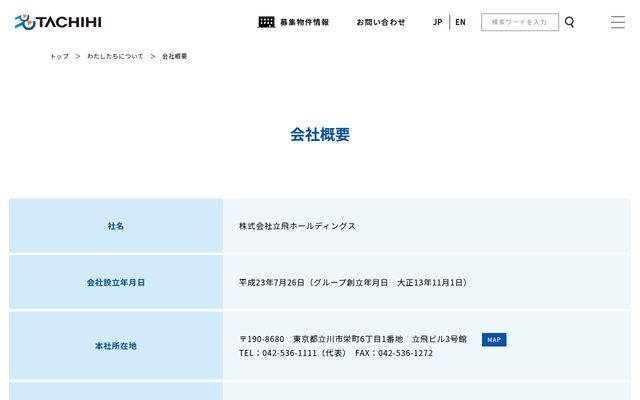
Task: Click the 社名 row header
Action: pos(116,226)
